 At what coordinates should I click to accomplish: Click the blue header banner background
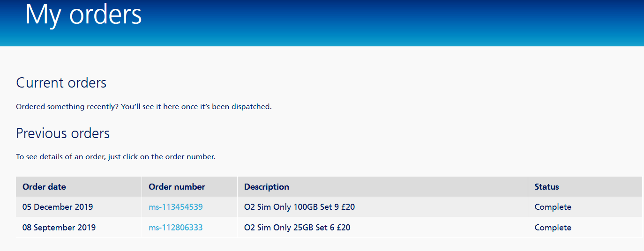[398, 22]
